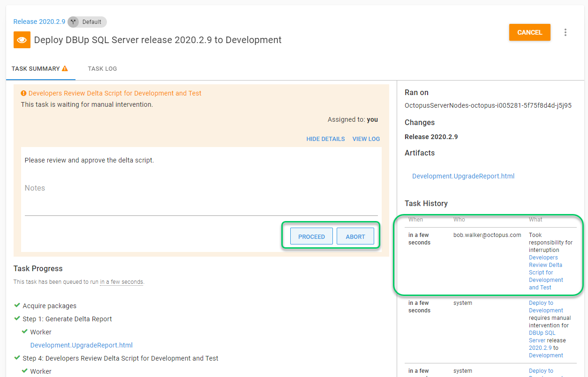Expand Step 4 Developers Review Delta Script
Viewport: 588px width, 377px height.
pyautogui.click(x=121, y=358)
